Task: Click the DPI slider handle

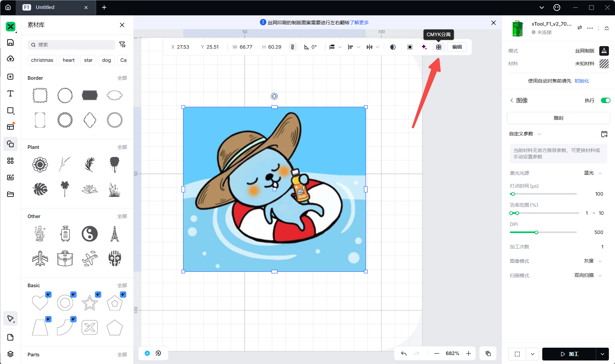Action: click(536, 232)
